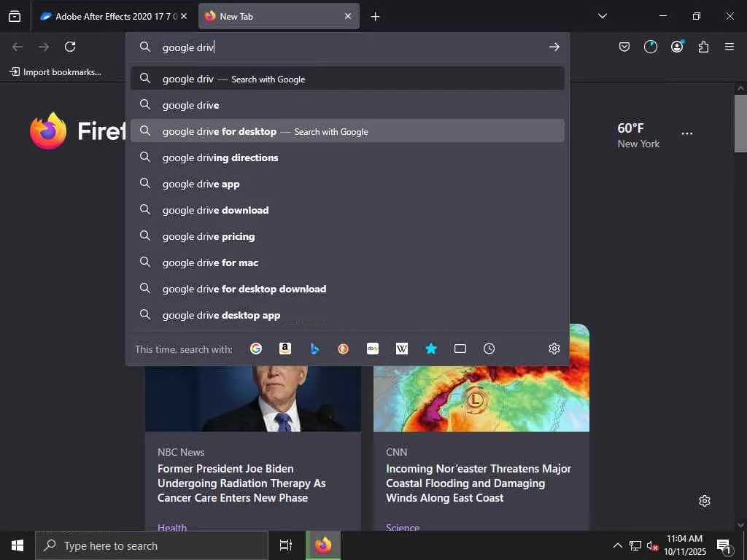
Task: Open the Firefox View icon
Action: 15,16
